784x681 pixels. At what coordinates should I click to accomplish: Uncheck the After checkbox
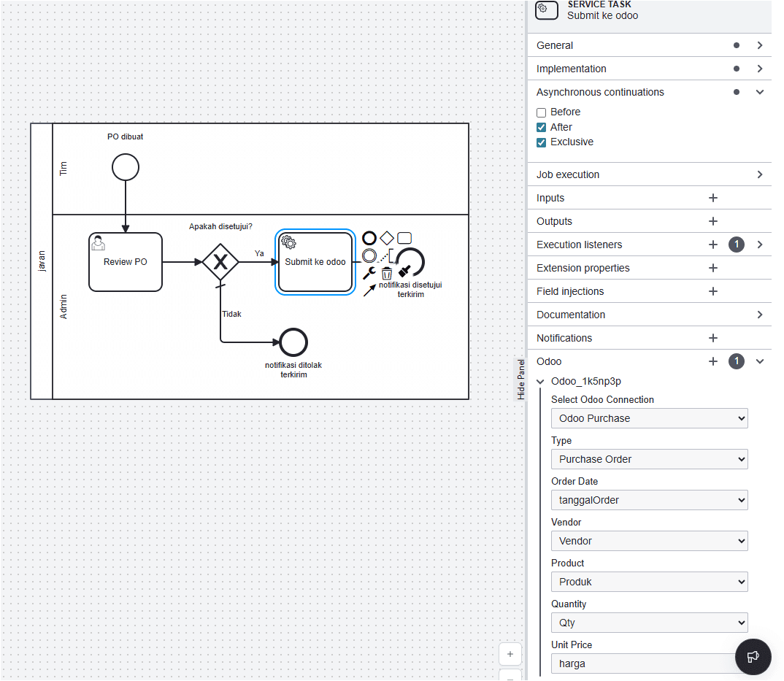click(541, 128)
